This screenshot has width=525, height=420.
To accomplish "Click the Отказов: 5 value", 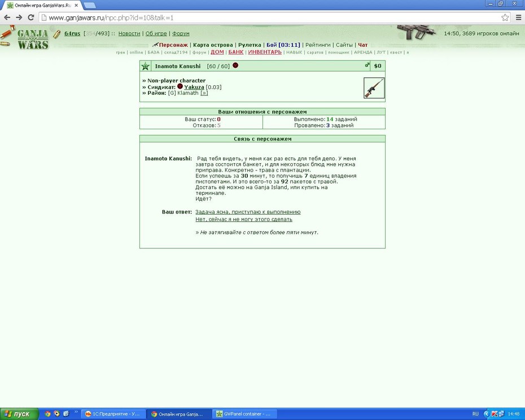I will [219, 125].
